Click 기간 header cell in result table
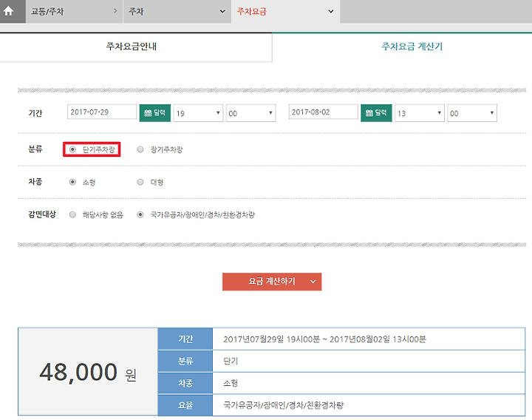This screenshot has height=420, width=532. [185, 339]
